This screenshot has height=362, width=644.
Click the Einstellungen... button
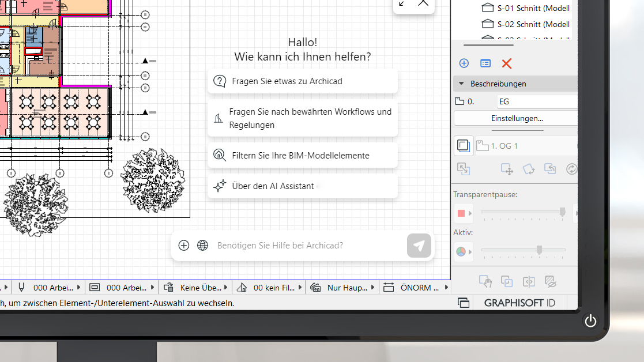coord(517,118)
